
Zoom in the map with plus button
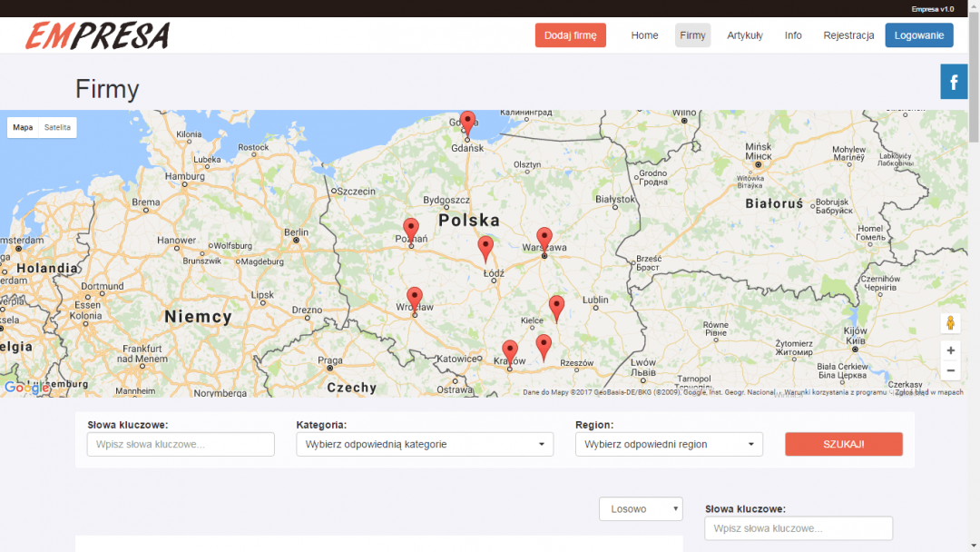[x=950, y=350]
